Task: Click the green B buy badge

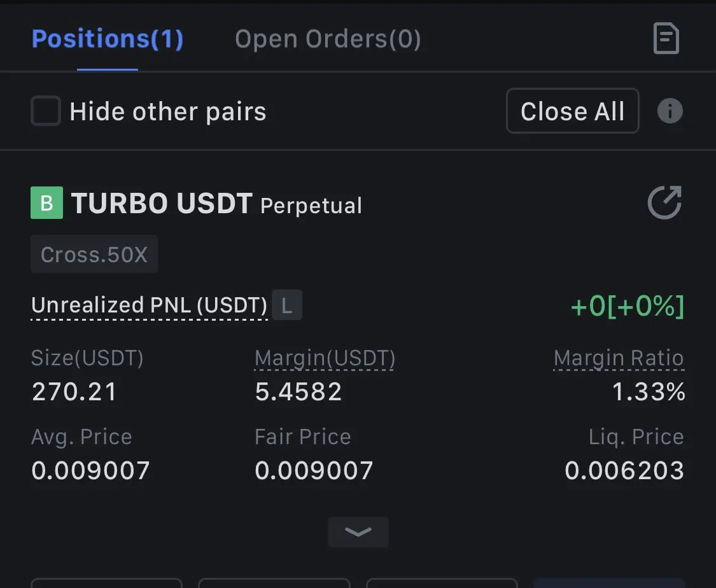Action: (x=46, y=203)
